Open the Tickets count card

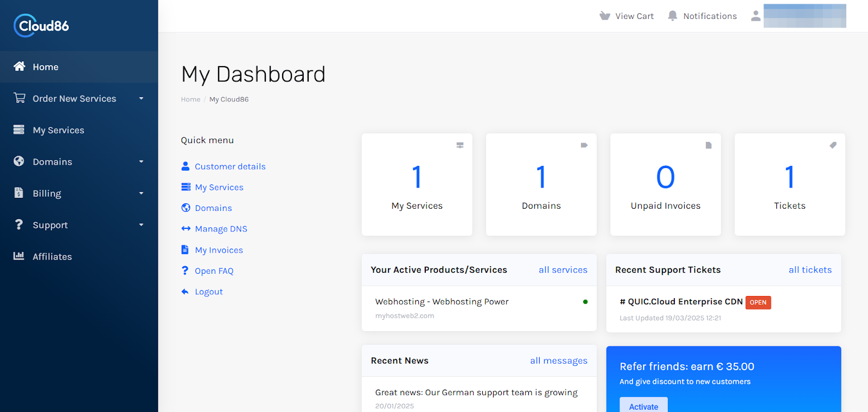pos(790,184)
